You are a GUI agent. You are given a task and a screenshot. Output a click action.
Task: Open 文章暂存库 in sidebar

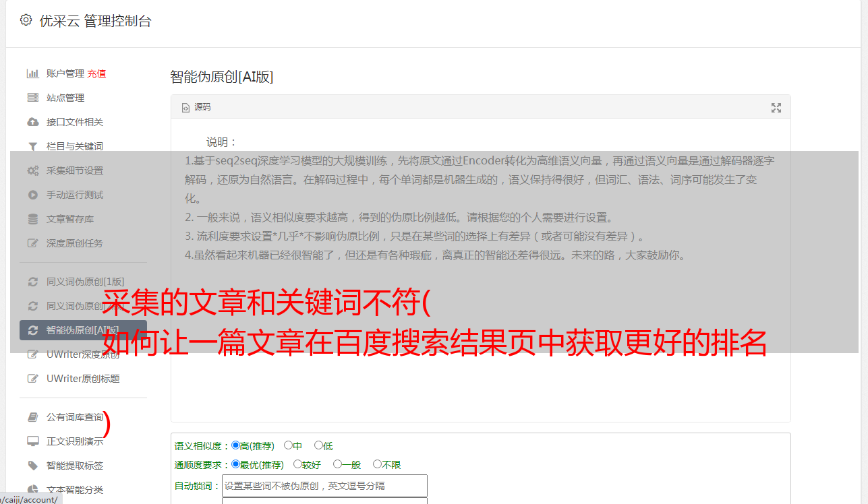click(x=70, y=219)
